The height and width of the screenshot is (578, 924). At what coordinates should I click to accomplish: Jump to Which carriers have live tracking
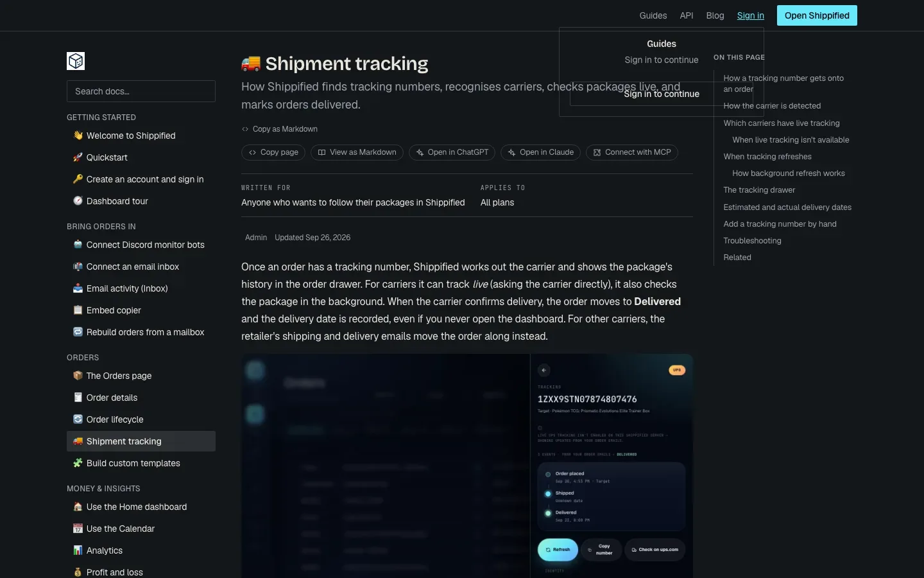[x=782, y=123]
